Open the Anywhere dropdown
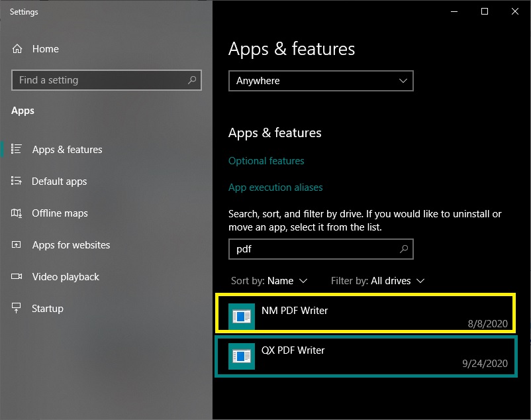This screenshot has height=420, width=531. pyautogui.click(x=321, y=81)
